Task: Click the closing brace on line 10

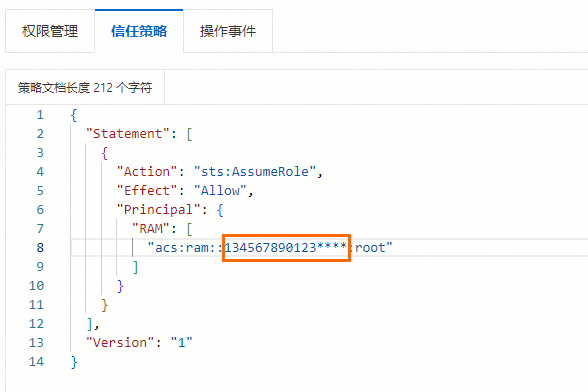Action: [120, 286]
